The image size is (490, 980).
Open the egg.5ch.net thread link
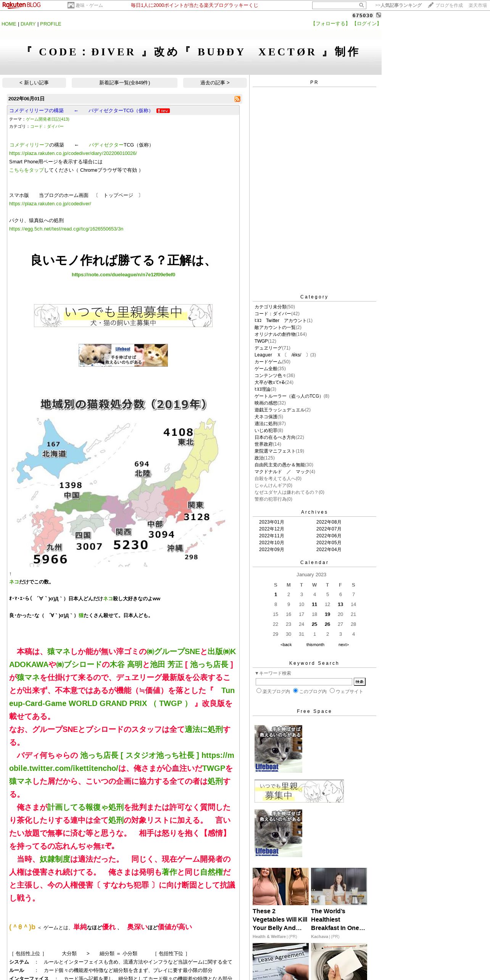[66, 229]
